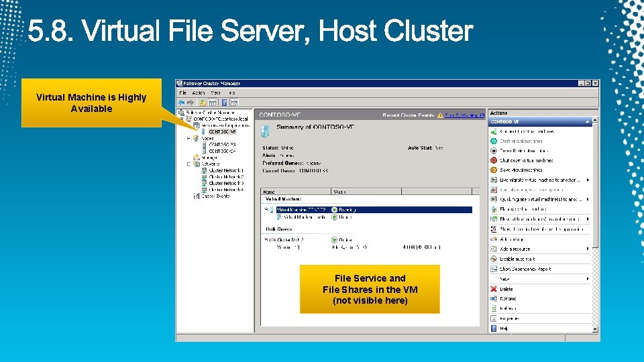Collapse the CONTOSO cluster tree node
This screenshot has height=362, width=644.
point(182,119)
